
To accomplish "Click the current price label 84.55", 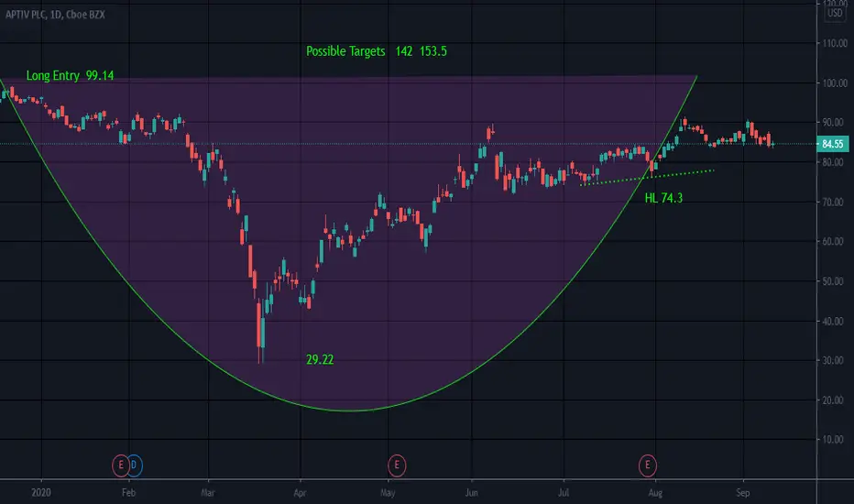I will point(832,144).
